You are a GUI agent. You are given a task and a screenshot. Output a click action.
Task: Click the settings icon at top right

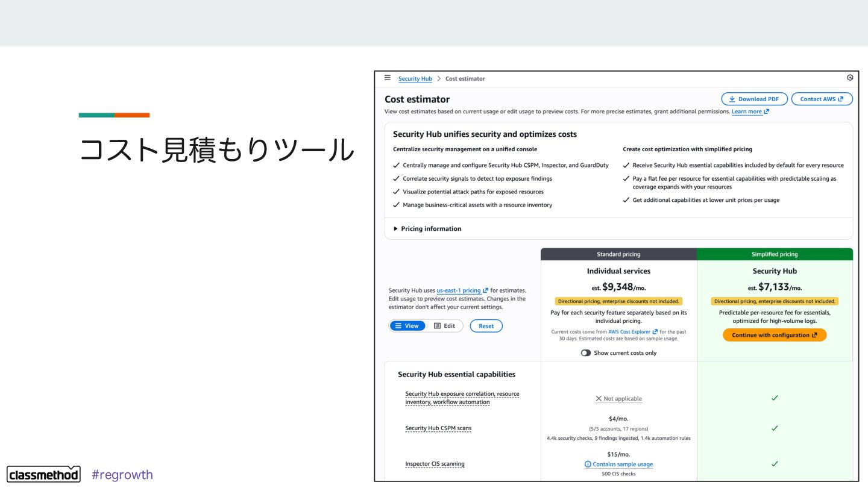coord(850,78)
